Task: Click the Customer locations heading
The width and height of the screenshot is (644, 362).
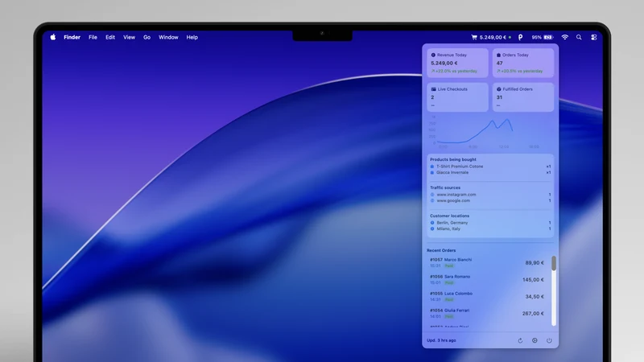Action: 449,216
